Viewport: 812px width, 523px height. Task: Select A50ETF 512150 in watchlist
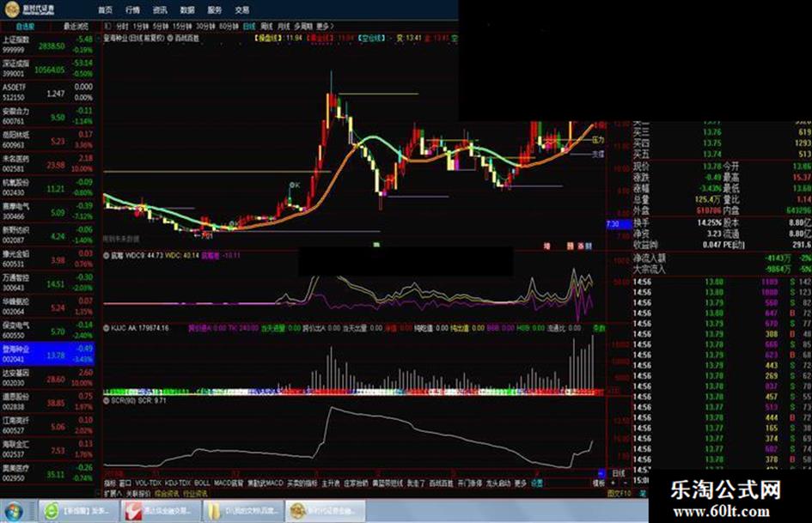pos(47,92)
